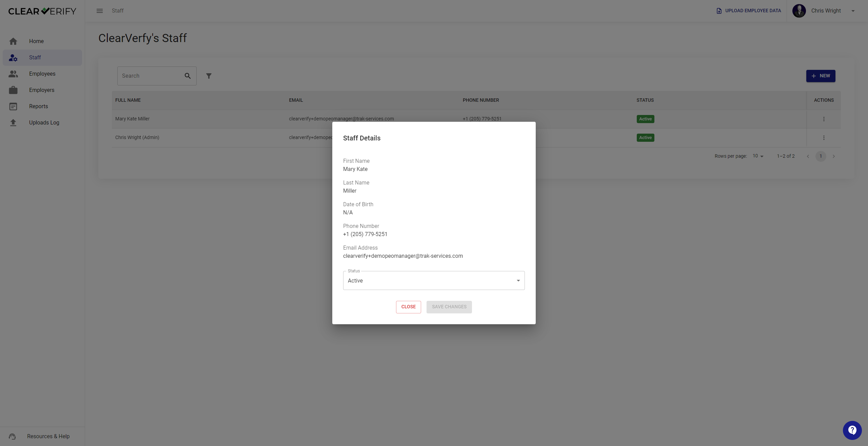This screenshot has height=446, width=868.
Task: Click phone number in Staff Details dialog
Action: coord(365,234)
